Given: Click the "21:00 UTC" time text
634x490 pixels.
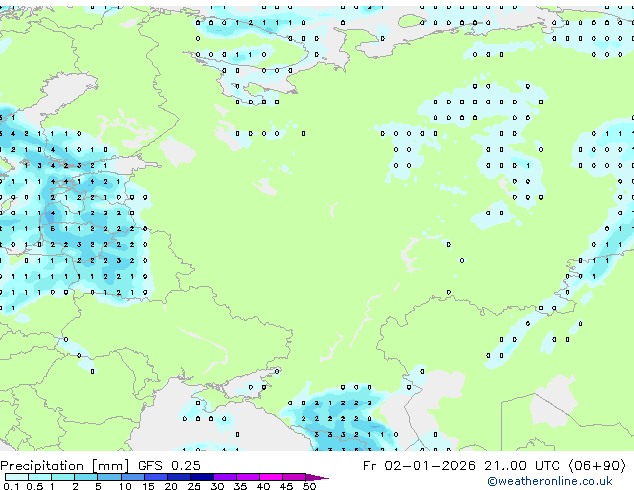Looking at the screenshot, I should point(522,465).
